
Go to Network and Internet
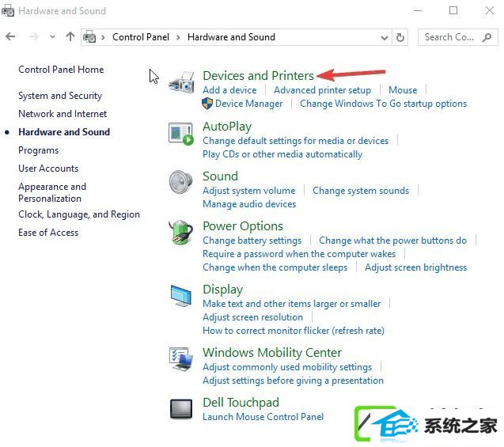pos(63,114)
